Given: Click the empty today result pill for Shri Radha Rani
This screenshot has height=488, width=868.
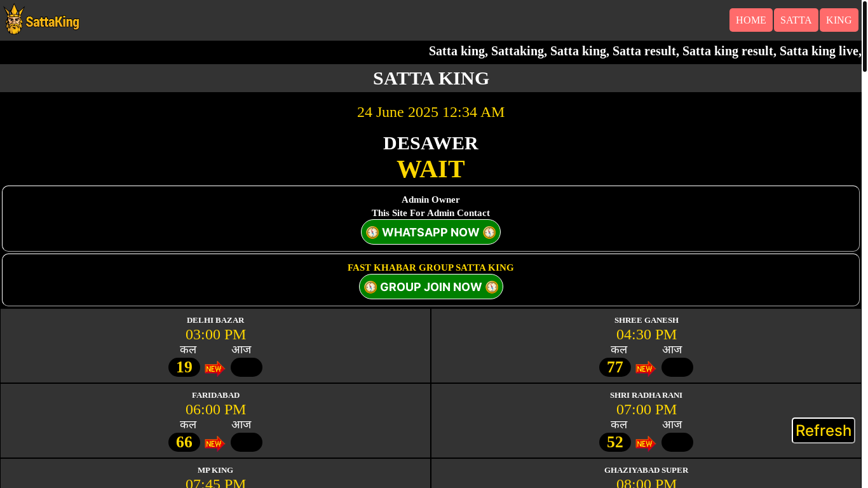Looking at the screenshot, I should (677, 442).
